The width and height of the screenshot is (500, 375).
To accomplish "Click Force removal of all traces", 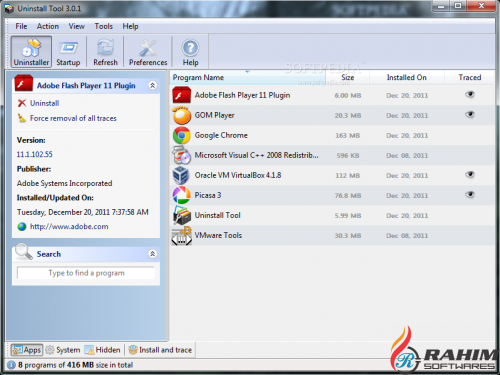I will (x=73, y=118).
